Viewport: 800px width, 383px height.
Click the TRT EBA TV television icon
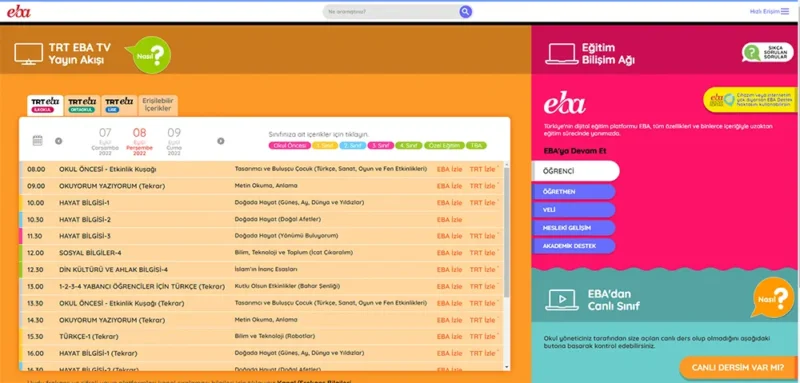(29, 54)
